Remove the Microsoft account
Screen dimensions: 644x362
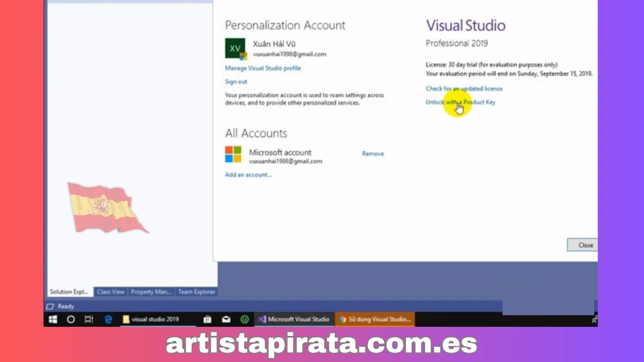click(373, 154)
